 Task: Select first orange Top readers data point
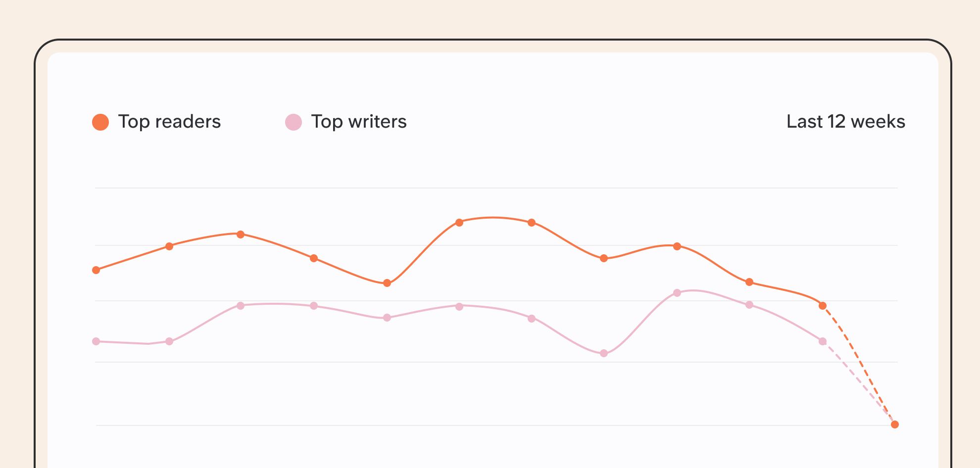[96, 270]
